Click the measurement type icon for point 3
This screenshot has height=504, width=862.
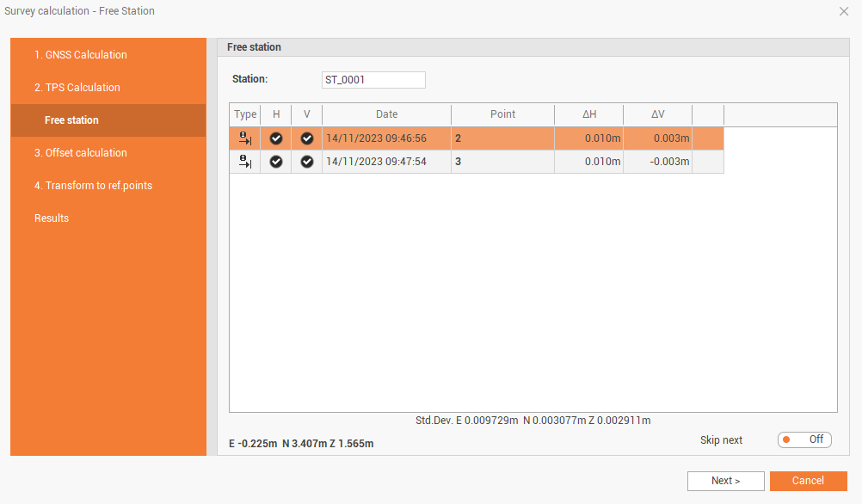pyautogui.click(x=245, y=162)
